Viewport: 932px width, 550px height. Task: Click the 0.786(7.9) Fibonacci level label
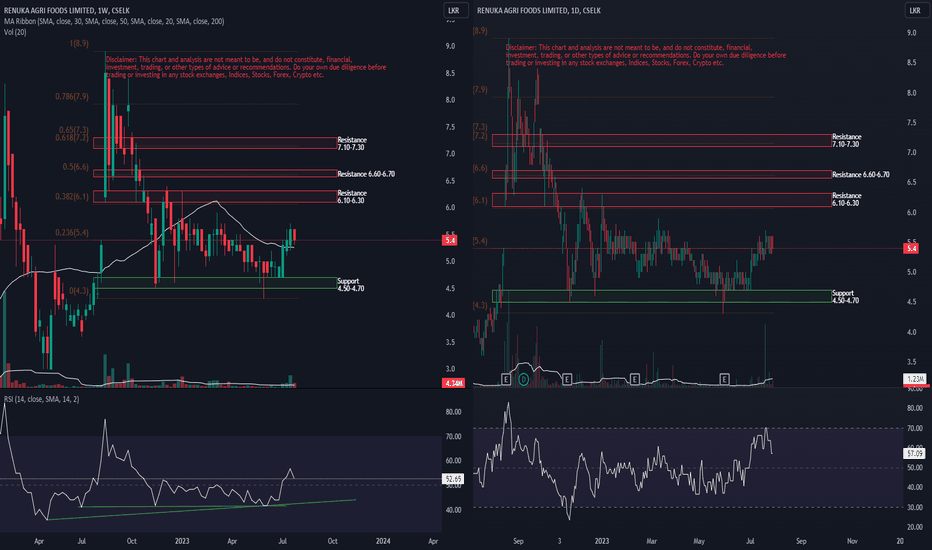72,96
